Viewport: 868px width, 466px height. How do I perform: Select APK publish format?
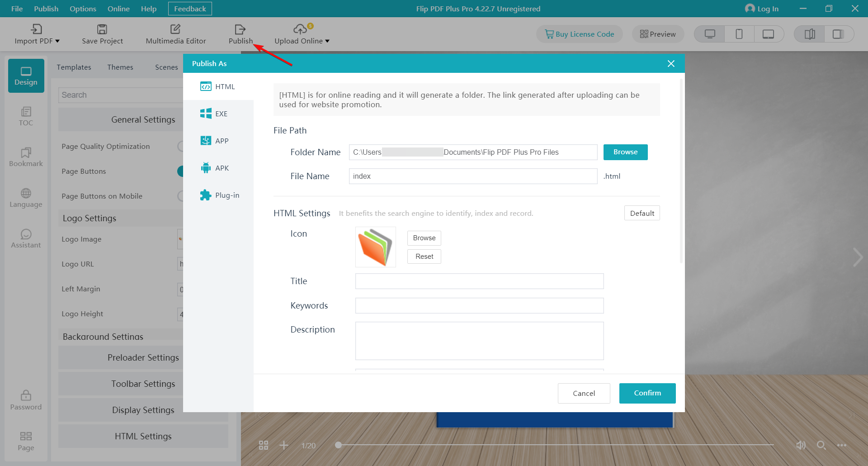[x=218, y=168]
